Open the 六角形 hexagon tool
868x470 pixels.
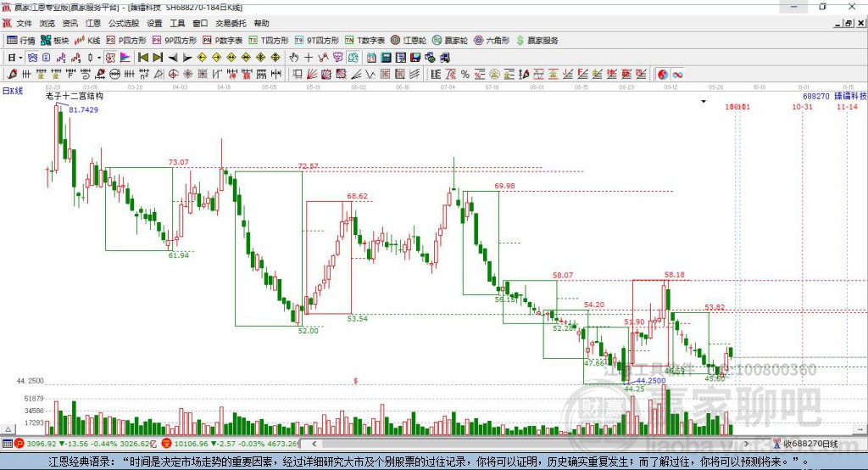pos(492,41)
